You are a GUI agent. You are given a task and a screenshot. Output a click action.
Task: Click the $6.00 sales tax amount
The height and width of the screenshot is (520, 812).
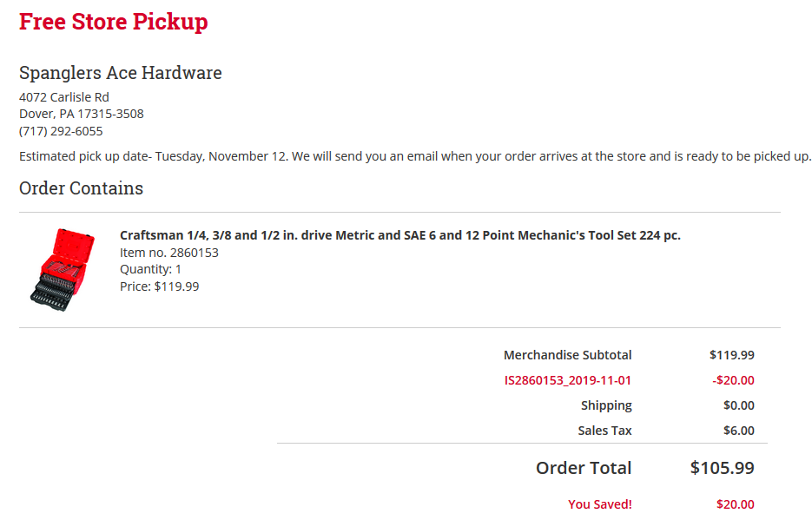tap(738, 431)
